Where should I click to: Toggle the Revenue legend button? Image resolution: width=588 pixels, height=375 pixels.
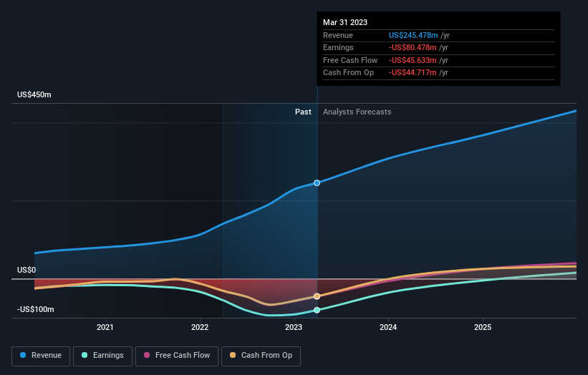coord(41,356)
